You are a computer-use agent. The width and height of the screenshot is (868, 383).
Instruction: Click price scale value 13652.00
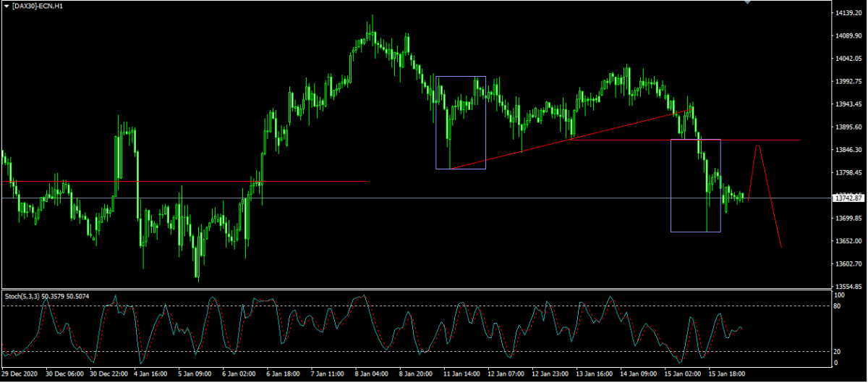(x=847, y=241)
